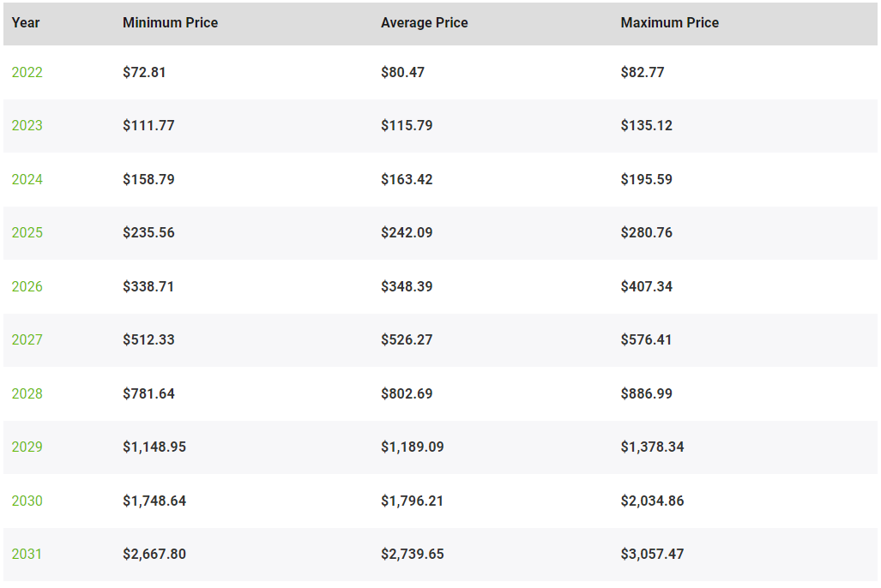Open the 2027 year link
The width and height of the screenshot is (881, 588).
pyautogui.click(x=27, y=339)
